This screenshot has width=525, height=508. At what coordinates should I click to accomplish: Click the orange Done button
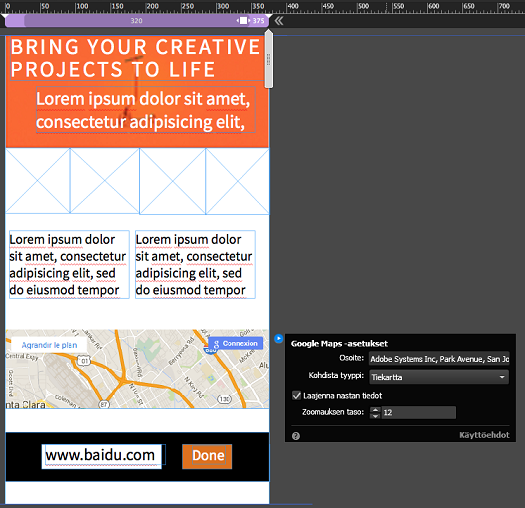[207, 456]
